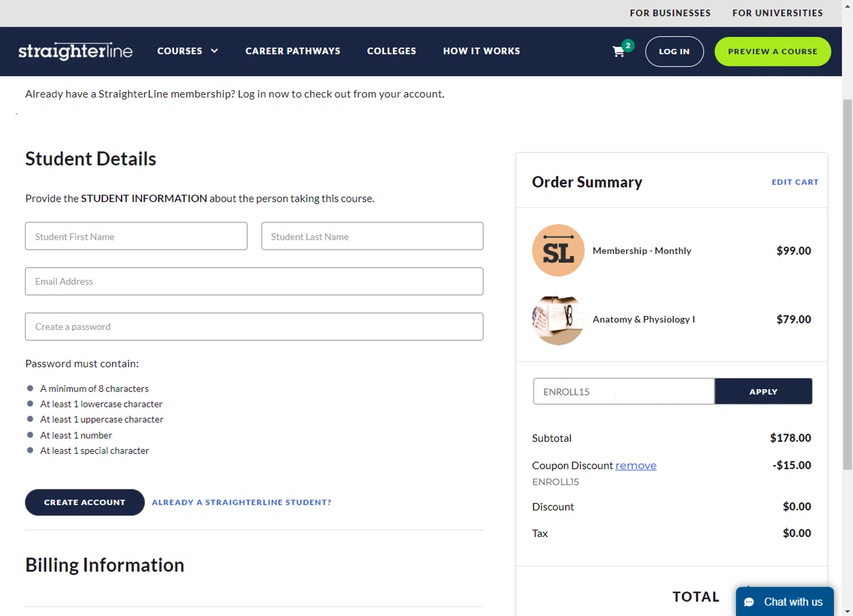The image size is (853, 616).
Task: Click into the Email Address field
Action: click(x=254, y=281)
